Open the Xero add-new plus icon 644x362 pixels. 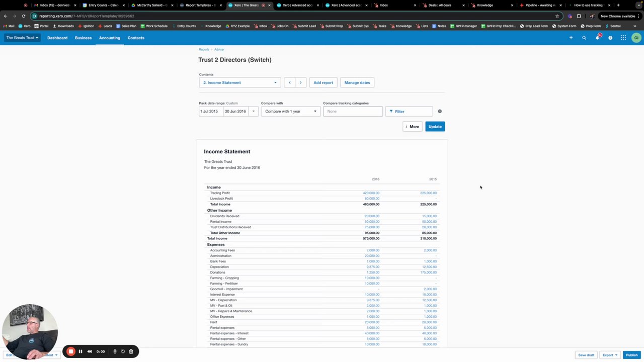click(571, 38)
